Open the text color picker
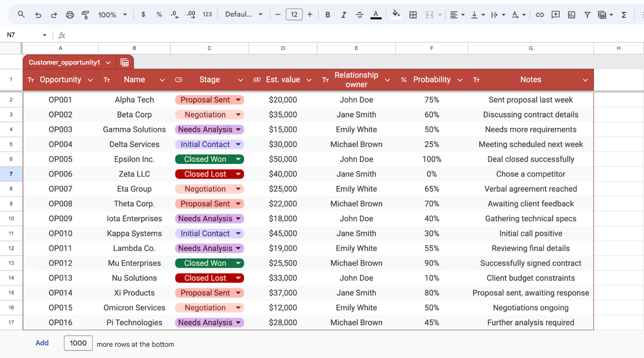This screenshot has width=644, height=358. click(376, 15)
